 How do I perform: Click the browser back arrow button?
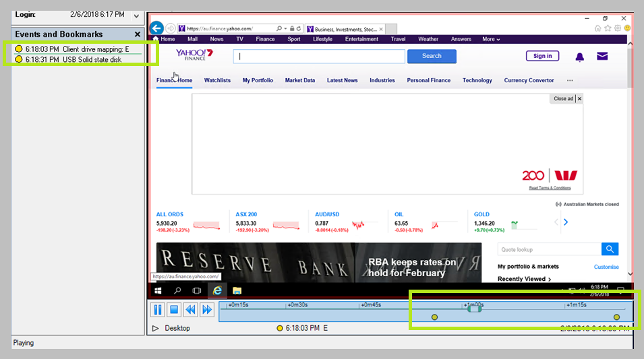pos(156,28)
